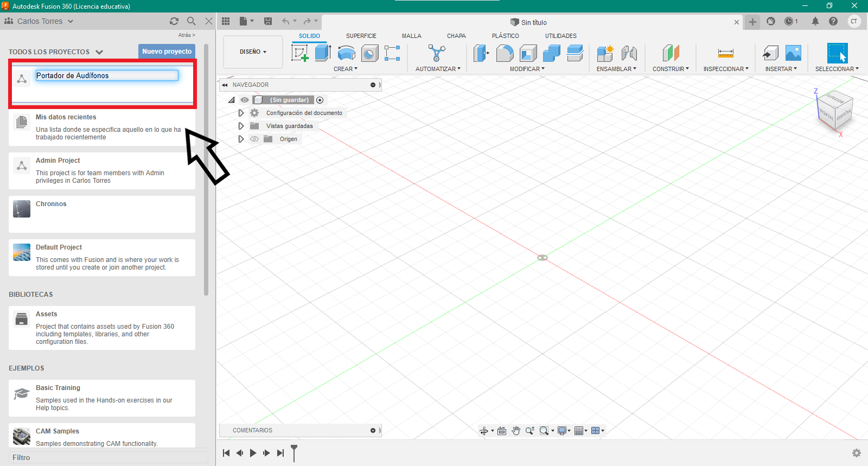Open the help menu icon
Viewport: 868px width, 466px height.
pyautogui.click(x=833, y=21)
